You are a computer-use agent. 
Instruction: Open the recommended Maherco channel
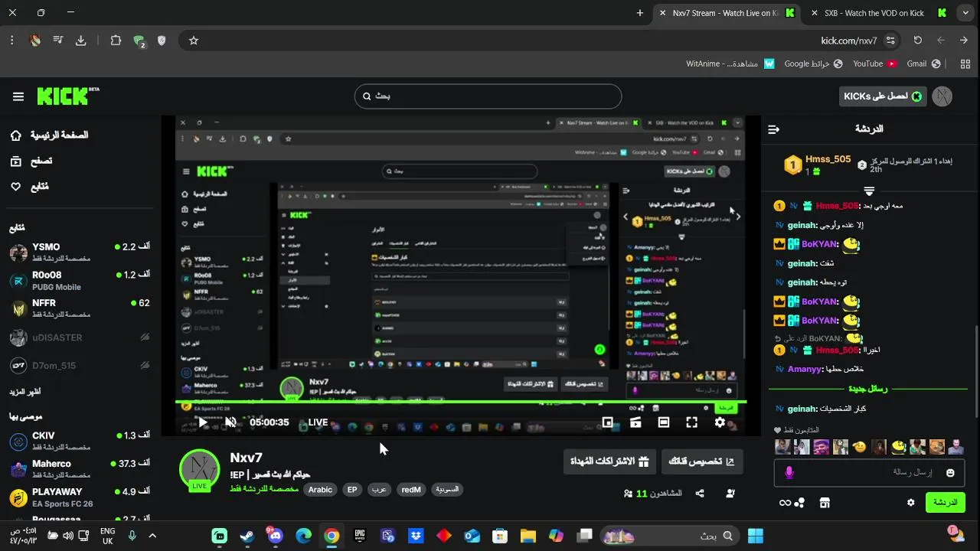pyautogui.click(x=80, y=469)
